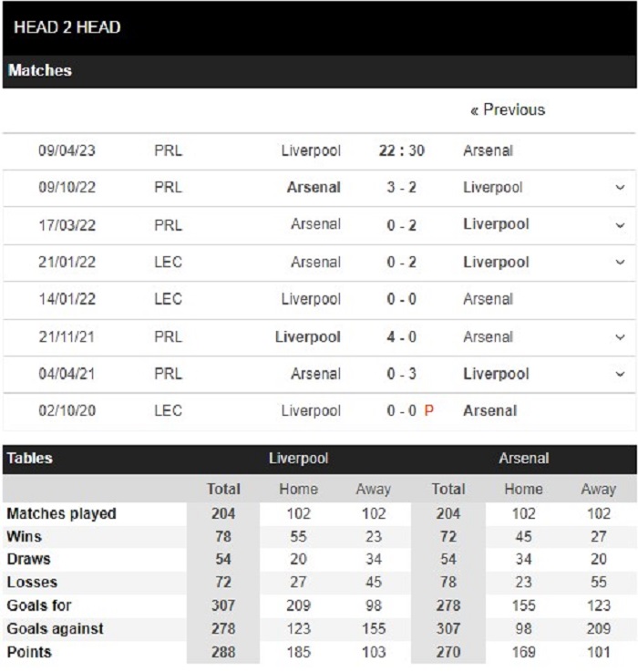Open the Matches section header
Screen dimensions: 638x672
(320, 71)
